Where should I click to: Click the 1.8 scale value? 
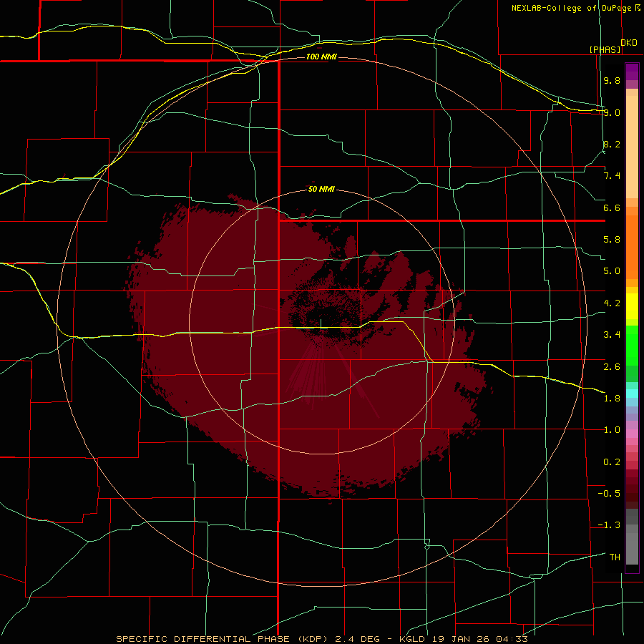coord(612,399)
